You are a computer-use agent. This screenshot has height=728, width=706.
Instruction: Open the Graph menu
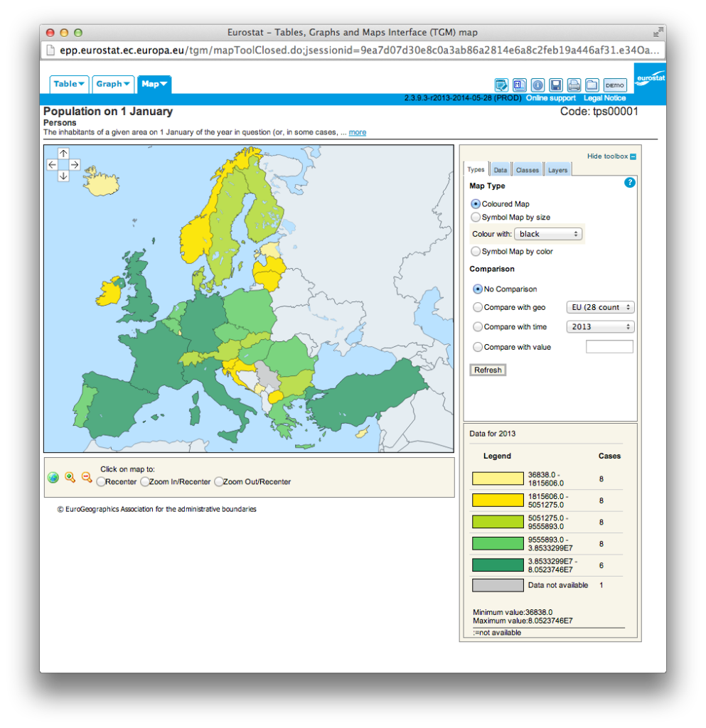112,84
